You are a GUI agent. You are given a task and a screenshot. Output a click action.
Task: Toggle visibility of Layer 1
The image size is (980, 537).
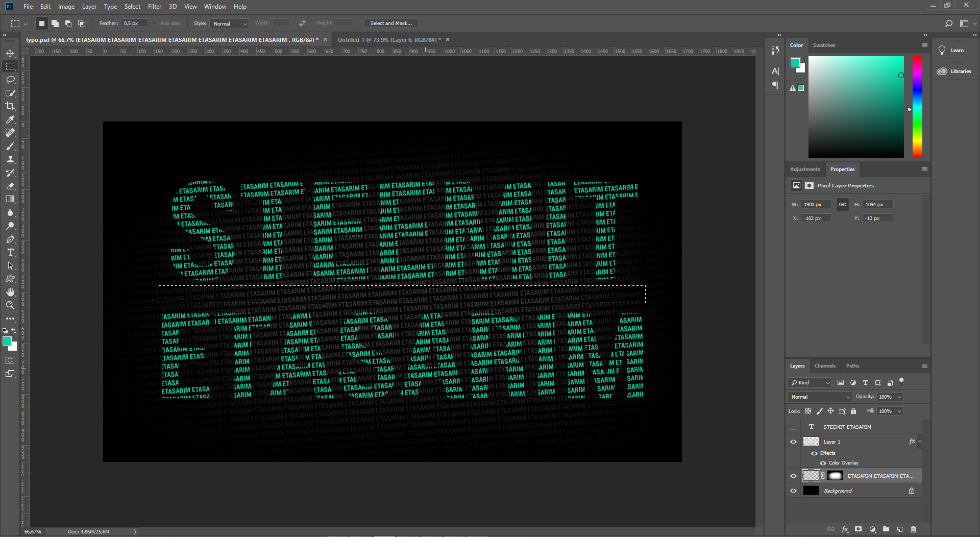pyautogui.click(x=793, y=442)
